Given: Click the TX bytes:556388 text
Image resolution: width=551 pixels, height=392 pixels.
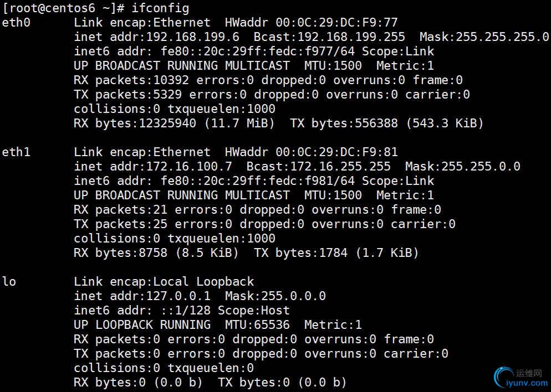Looking at the screenshot, I should coord(344,123).
